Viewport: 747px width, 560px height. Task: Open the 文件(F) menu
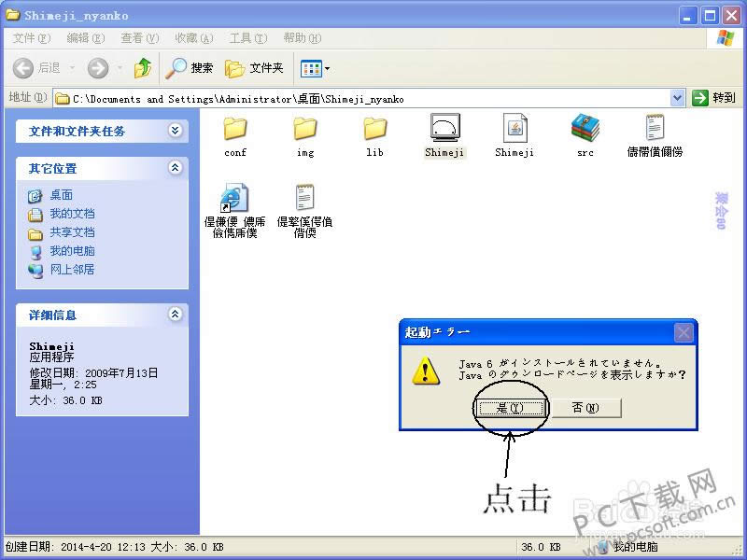click(31, 38)
